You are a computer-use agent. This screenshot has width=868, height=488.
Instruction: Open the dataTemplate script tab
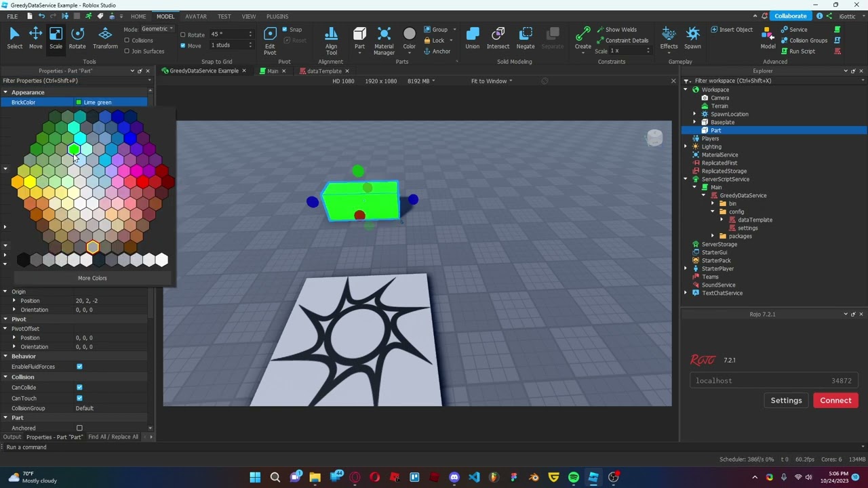coord(323,71)
